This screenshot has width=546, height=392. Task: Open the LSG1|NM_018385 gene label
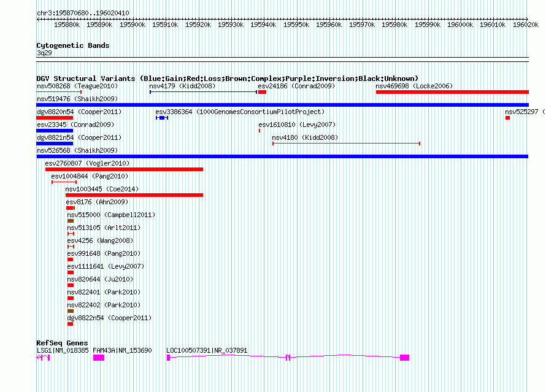[63, 350]
